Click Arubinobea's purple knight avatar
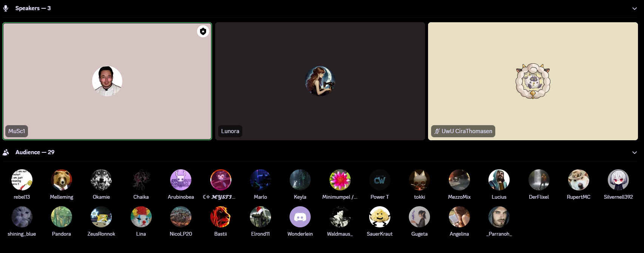The width and height of the screenshot is (644, 253). 181,180
